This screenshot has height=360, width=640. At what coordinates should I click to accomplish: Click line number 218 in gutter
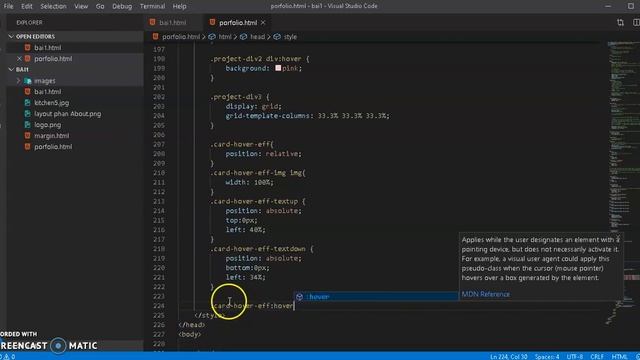tap(159, 249)
